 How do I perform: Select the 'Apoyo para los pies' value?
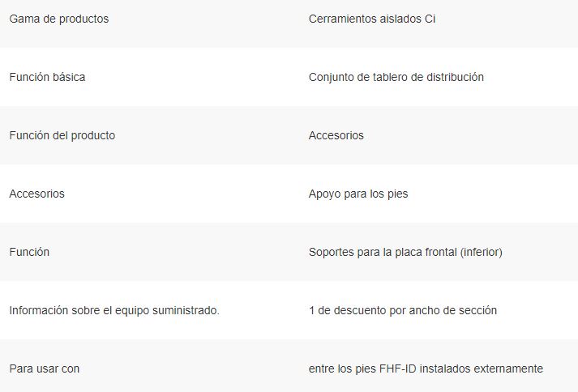[358, 194]
